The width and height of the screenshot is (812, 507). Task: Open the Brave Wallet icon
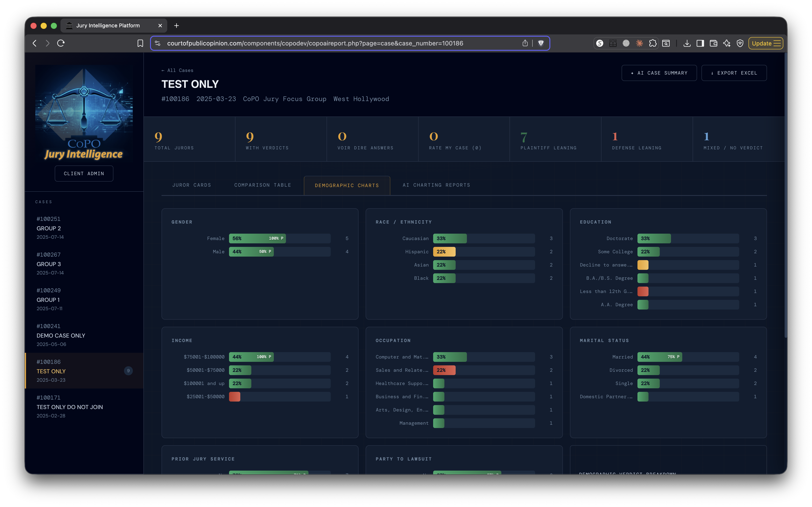pos(713,43)
